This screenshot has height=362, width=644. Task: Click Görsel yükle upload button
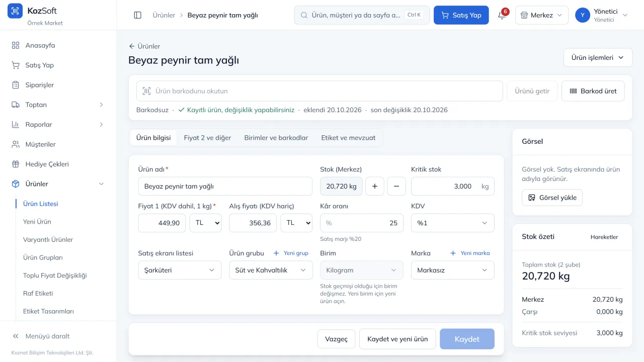click(552, 198)
